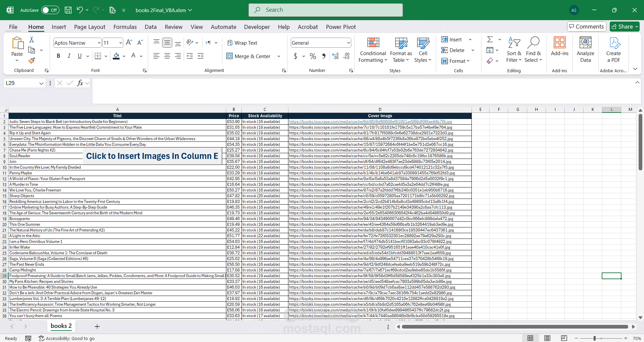Adjust the zoom slider in status bar

[594, 338]
